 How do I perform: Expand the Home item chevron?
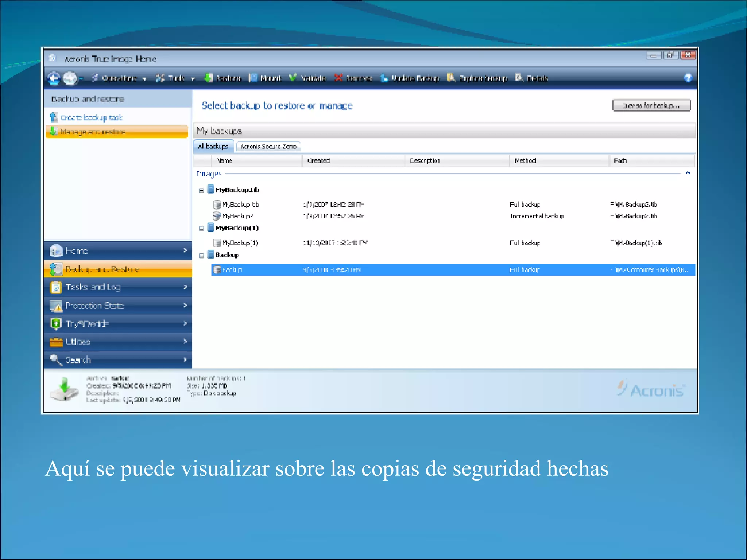click(x=185, y=250)
